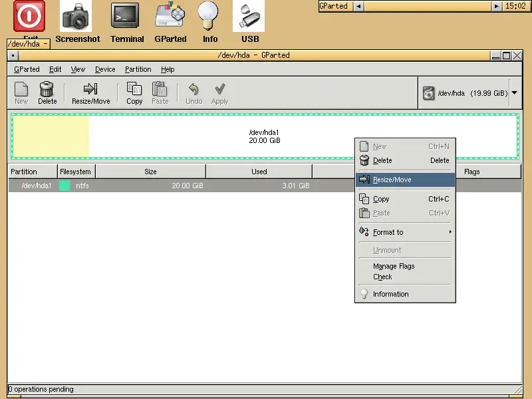Choose Delete in the context menu
This screenshot has width=532, height=399.
point(405,160)
